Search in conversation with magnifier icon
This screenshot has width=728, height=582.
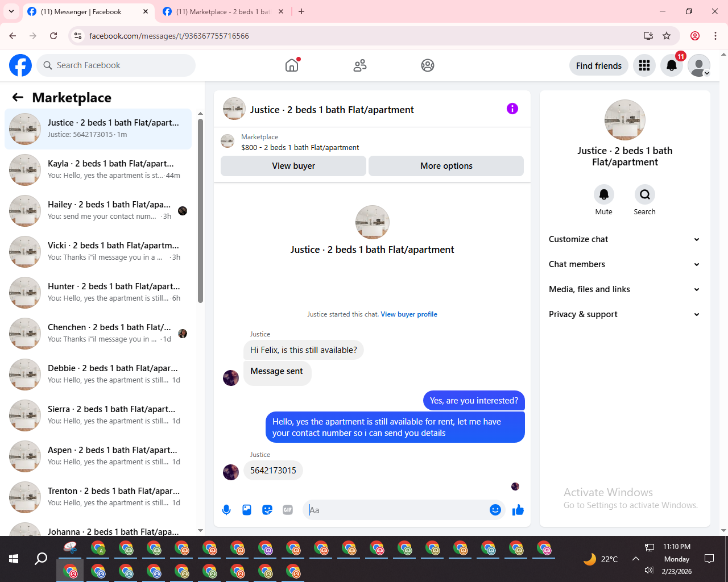click(x=645, y=194)
